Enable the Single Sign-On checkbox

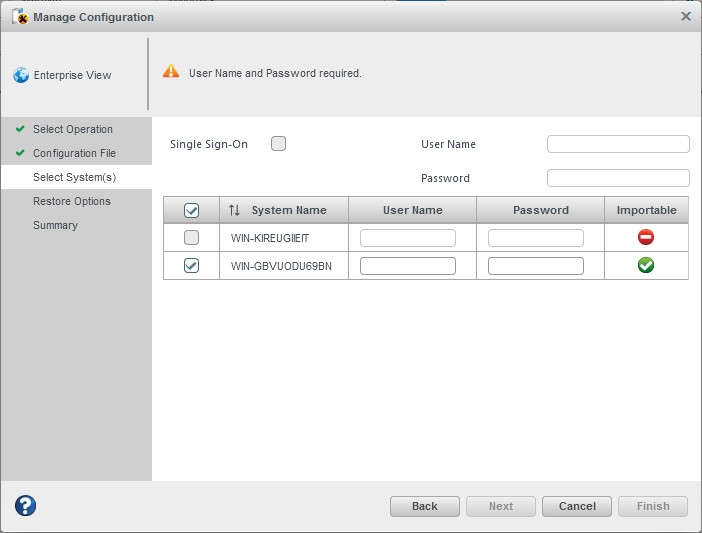[x=279, y=144]
